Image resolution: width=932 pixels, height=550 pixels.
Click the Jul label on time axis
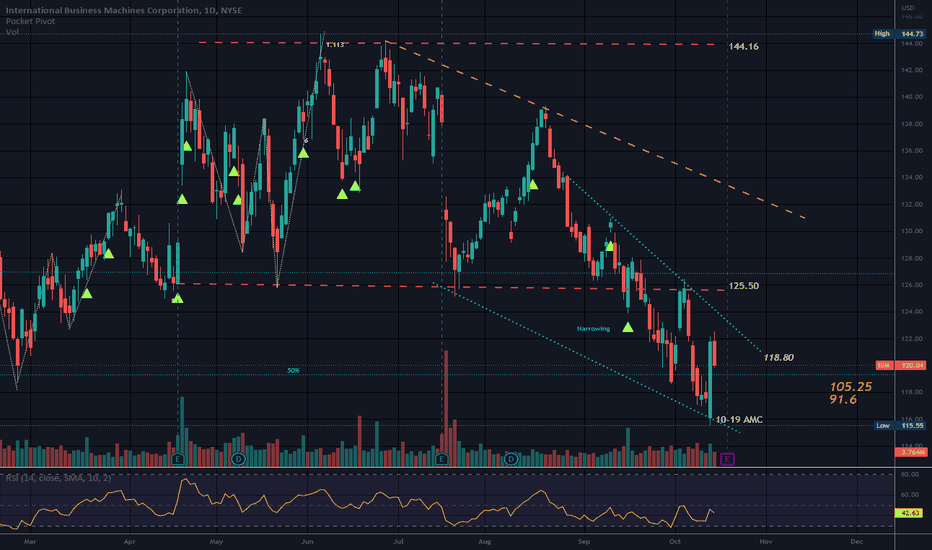pos(398,542)
